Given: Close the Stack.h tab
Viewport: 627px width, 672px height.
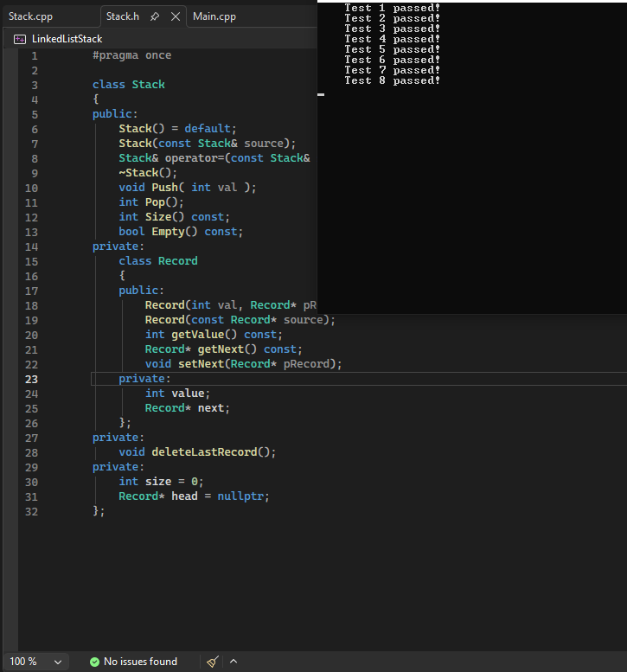Looking at the screenshot, I should pyautogui.click(x=176, y=16).
